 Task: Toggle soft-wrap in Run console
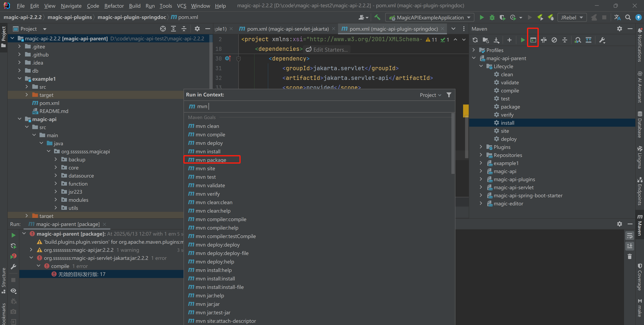[629, 235]
